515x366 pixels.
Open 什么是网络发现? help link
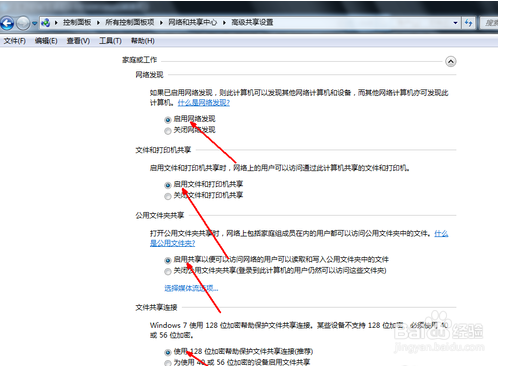204,103
